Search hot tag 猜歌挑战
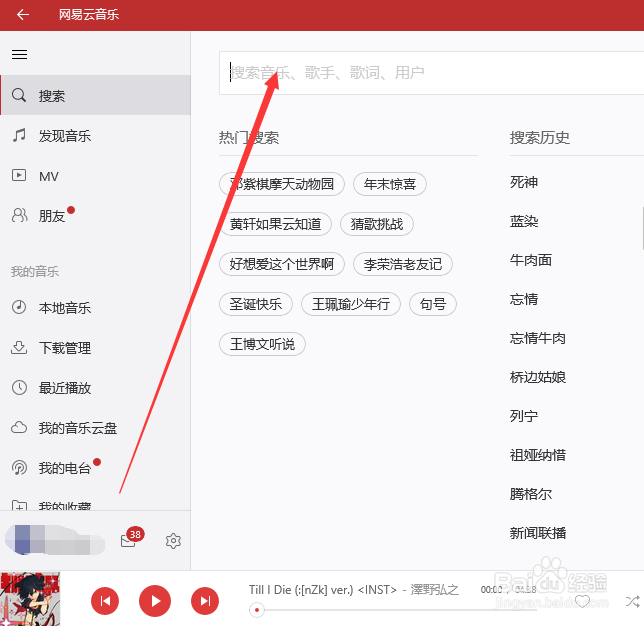The image size is (644, 626). pyautogui.click(x=377, y=224)
